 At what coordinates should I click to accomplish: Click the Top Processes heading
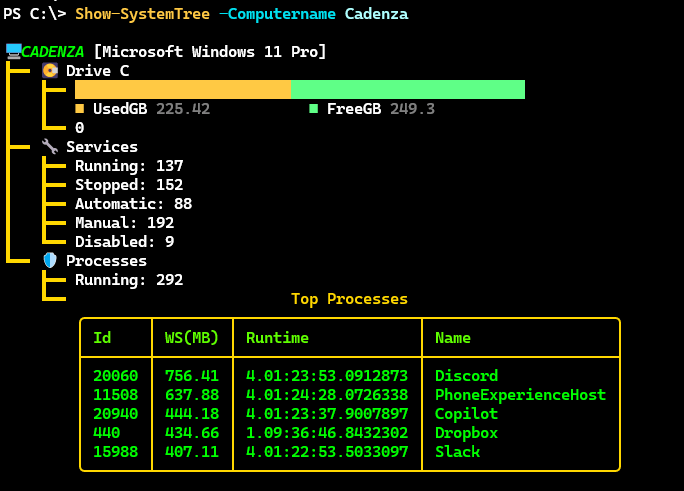[349, 299]
